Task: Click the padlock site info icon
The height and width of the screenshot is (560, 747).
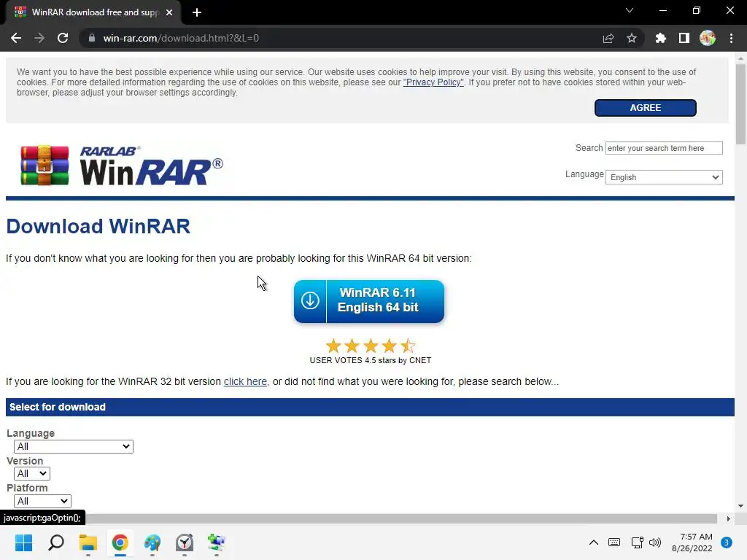Action: [x=92, y=38]
